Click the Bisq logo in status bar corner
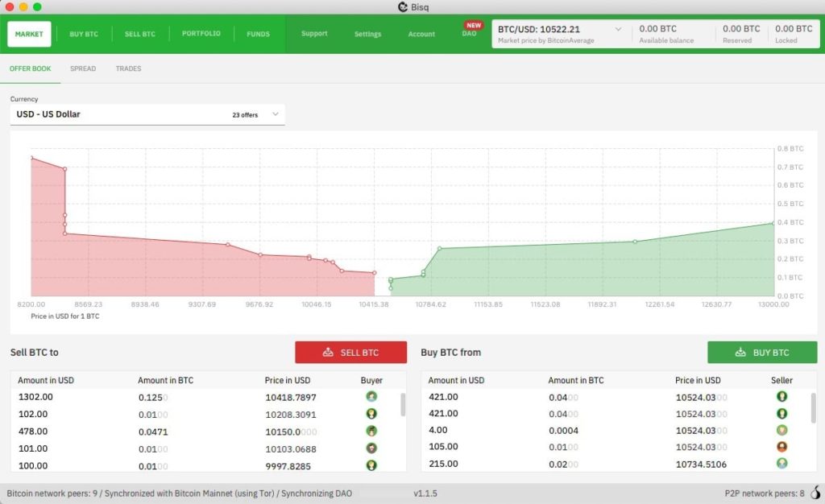Image resolution: width=825 pixels, height=504 pixels. coord(815,493)
